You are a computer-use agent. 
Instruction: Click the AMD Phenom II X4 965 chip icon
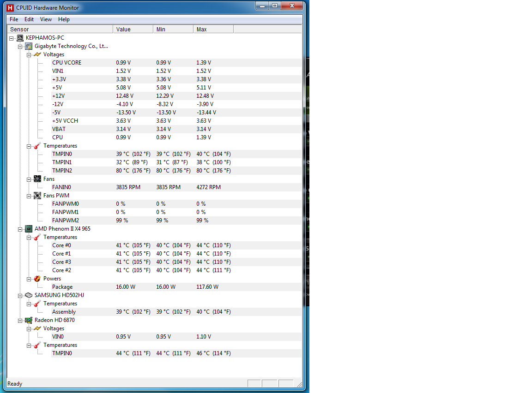(x=29, y=229)
